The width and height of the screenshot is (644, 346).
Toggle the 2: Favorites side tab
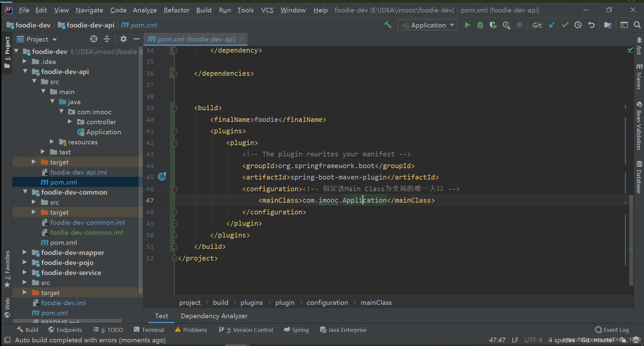pos(7,269)
